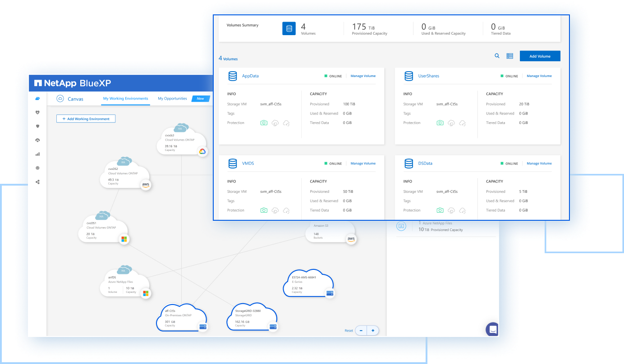
Task: Open the chat support bubble icon
Action: [493, 329]
